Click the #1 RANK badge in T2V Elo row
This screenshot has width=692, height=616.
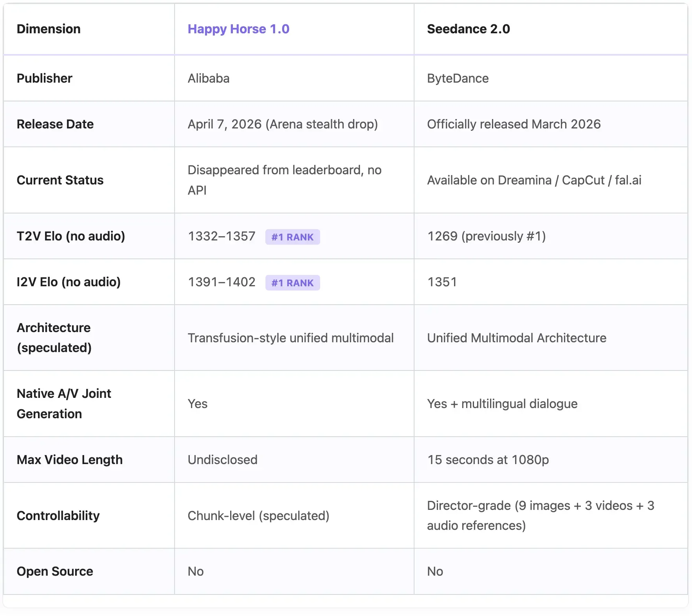[x=292, y=237]
